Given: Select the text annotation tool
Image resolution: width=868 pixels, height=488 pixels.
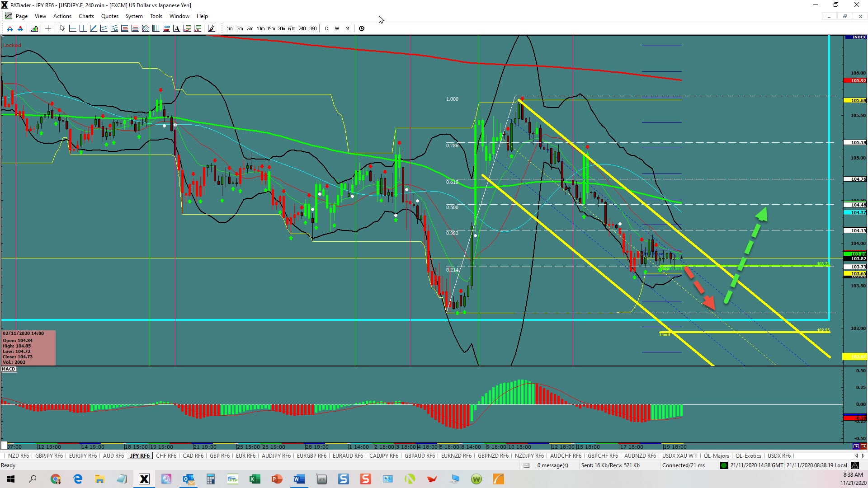Looking at the screenshot, I should [x=177, y=28].
